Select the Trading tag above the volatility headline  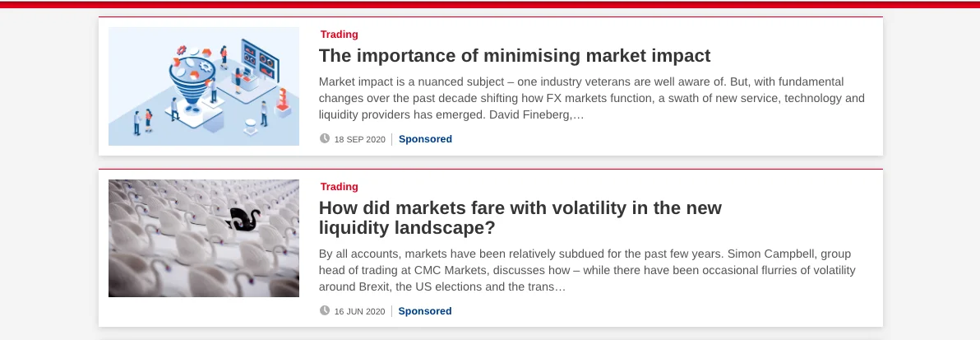340,187
